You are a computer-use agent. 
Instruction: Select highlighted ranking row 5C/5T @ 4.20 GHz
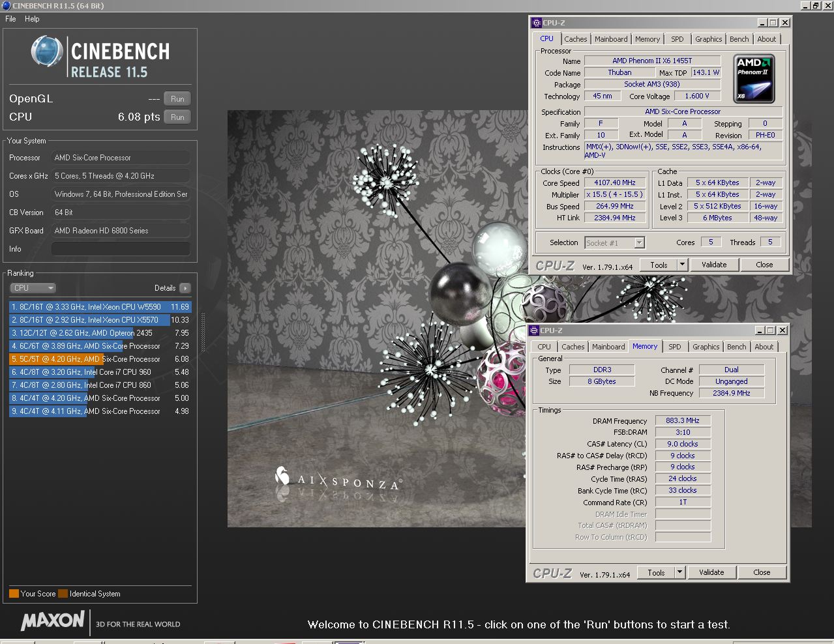tap(100, 359)
